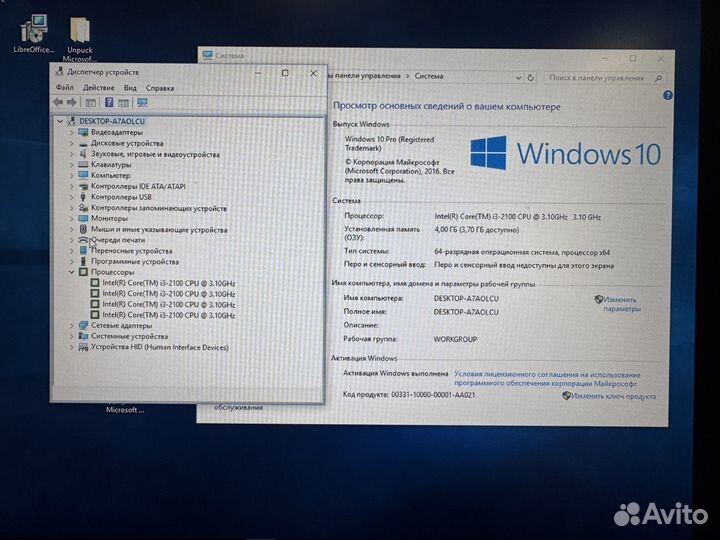This screenshot has width=720, height=540.
Task: Click the Forward arrow in Device Manager toolbar
Action: (72, 102)
